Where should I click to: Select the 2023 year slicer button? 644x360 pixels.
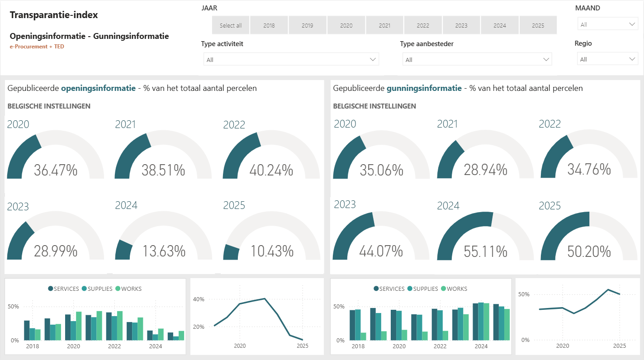(x=461, y=25)
